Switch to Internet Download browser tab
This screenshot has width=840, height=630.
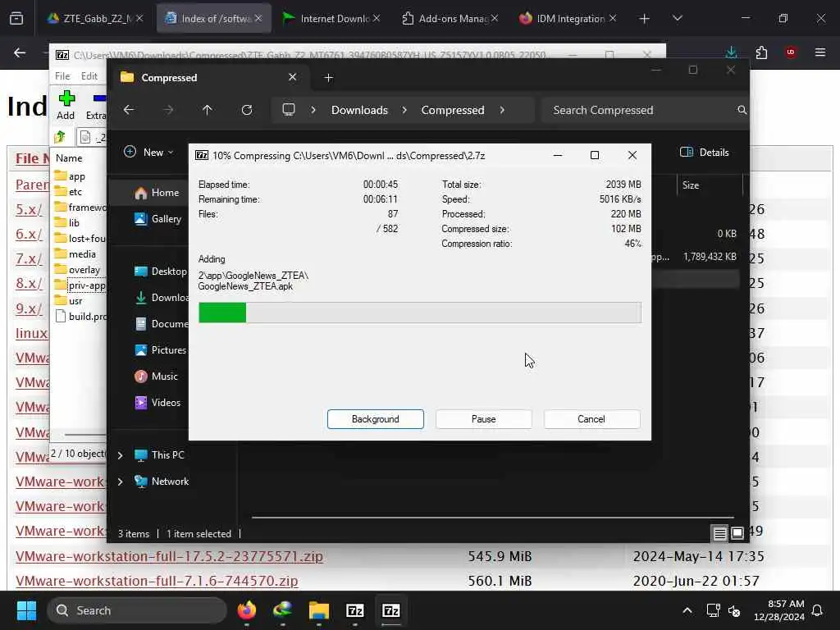(x=331, y=18)
